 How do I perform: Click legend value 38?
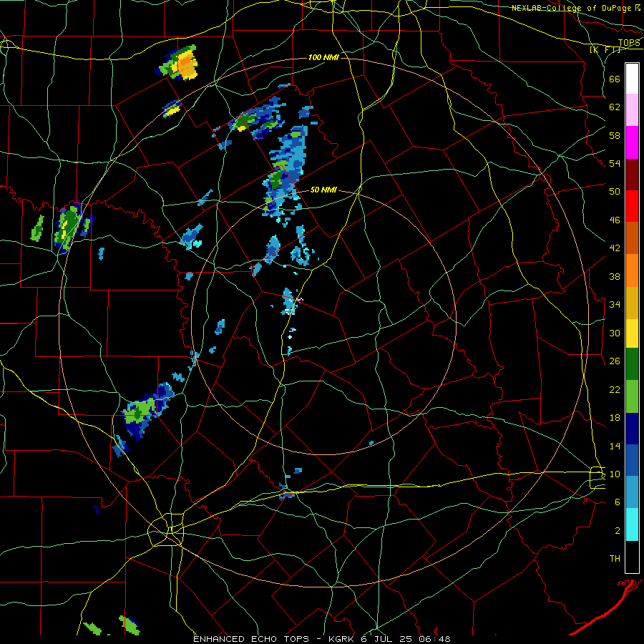(615, 277)
